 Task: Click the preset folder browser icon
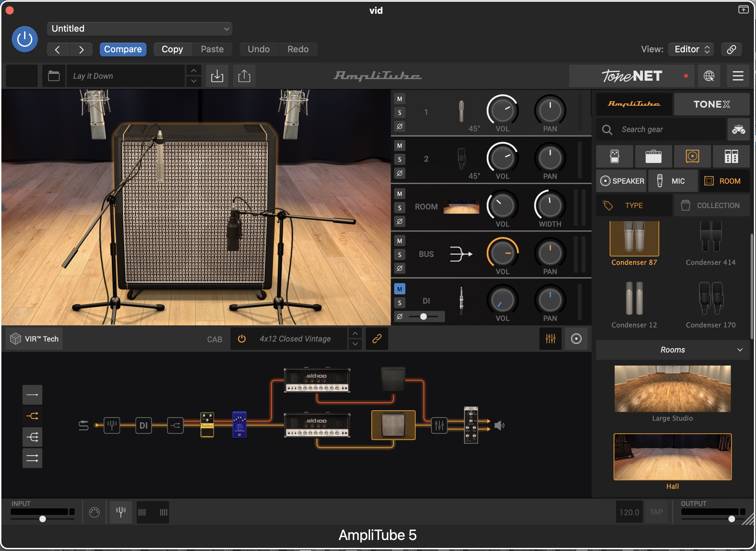54,76
